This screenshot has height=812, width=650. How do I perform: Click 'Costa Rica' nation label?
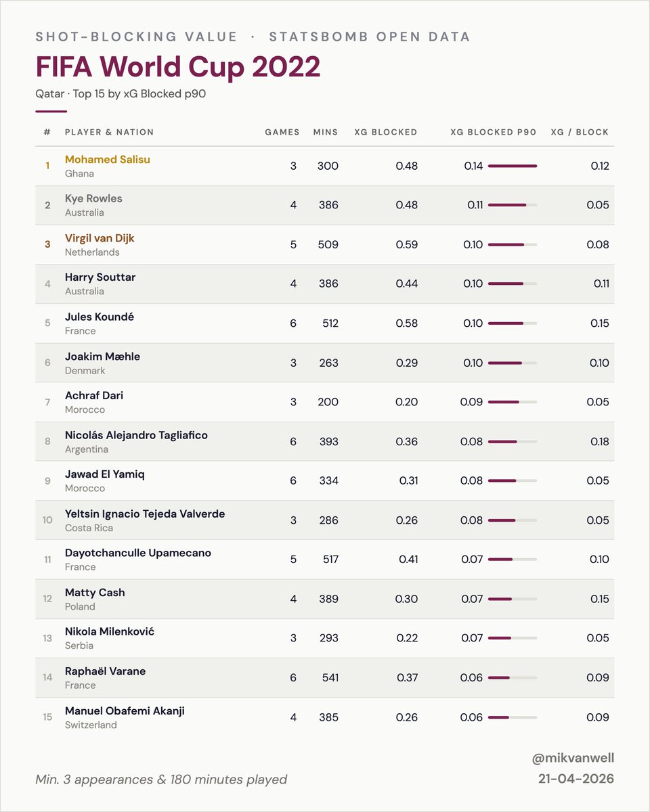[x=89, y=528]
